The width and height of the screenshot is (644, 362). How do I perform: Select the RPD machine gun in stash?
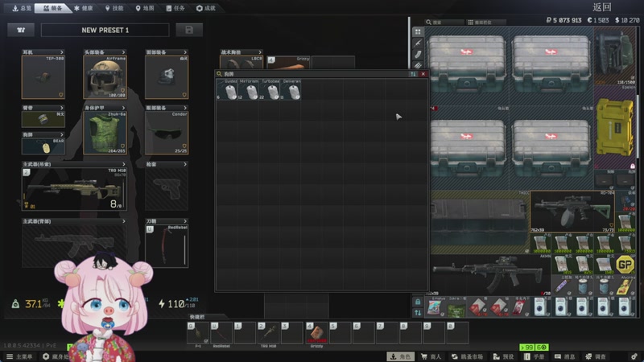coord(572,212)
